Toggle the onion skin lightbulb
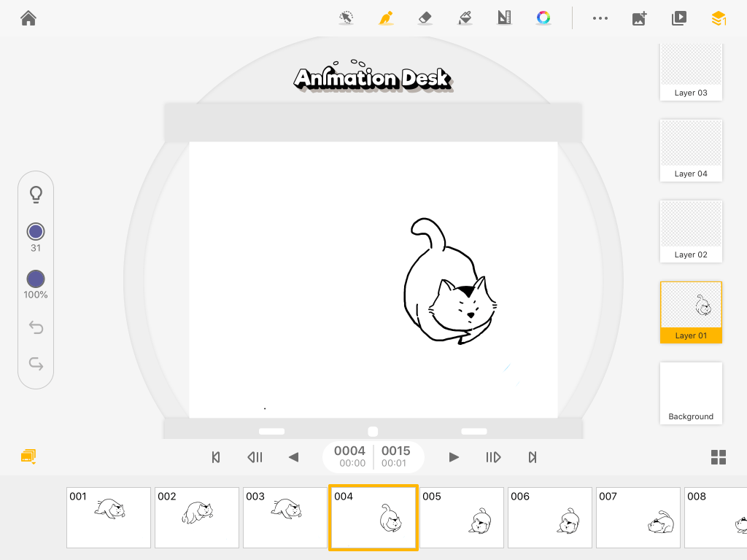 pyautogui.click(x=36, y=194)
